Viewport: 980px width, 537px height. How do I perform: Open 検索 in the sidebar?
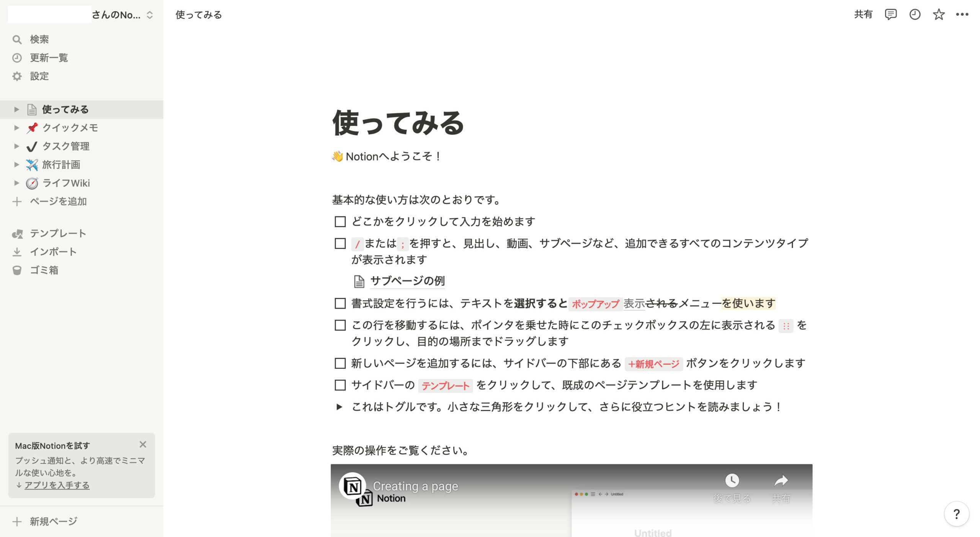tap(82, 39)
